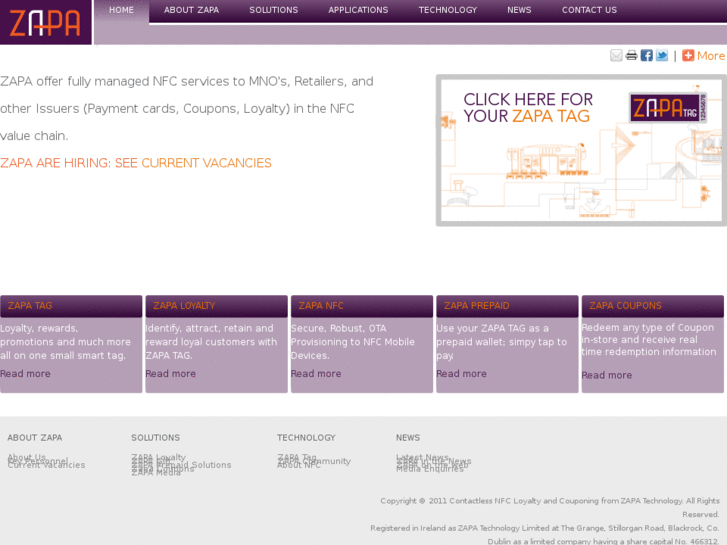Click the text 'Loyalty, rewards, promotions and much more'
This screenshot has width=727, height=545.
tap(65, 342)
